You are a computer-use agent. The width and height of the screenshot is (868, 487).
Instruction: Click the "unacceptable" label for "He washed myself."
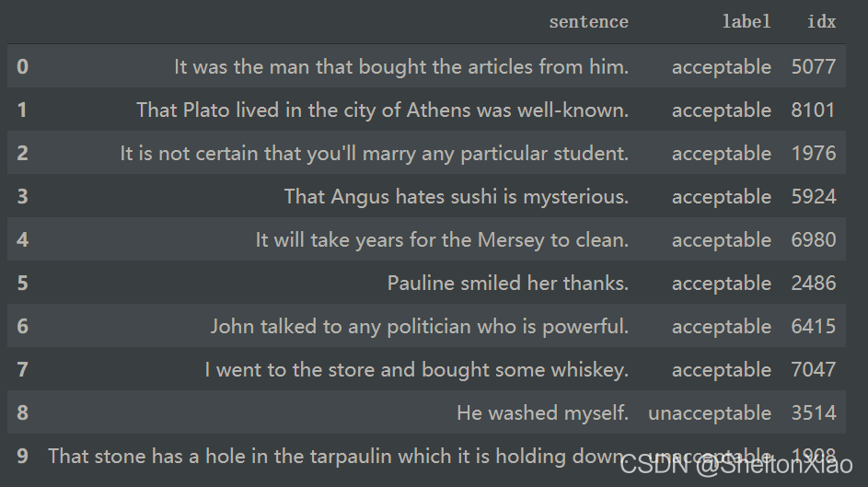coord(709,413)
